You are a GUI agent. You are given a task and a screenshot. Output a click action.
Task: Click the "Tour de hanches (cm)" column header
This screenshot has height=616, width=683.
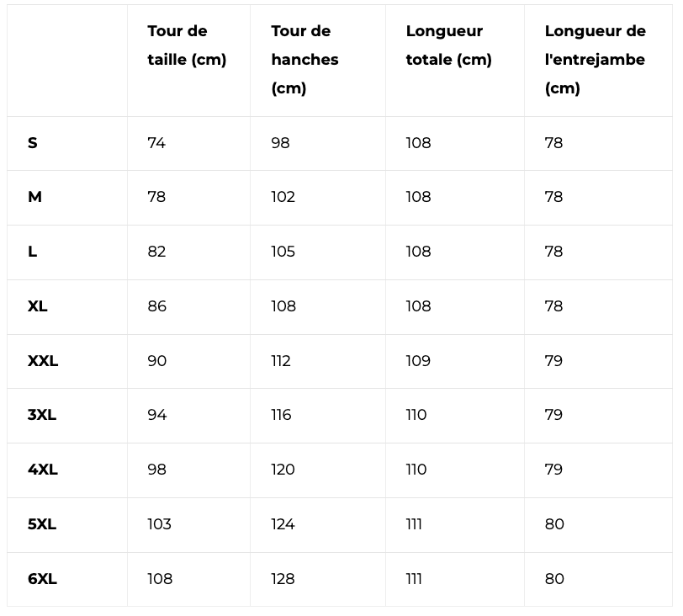[304, 60]
